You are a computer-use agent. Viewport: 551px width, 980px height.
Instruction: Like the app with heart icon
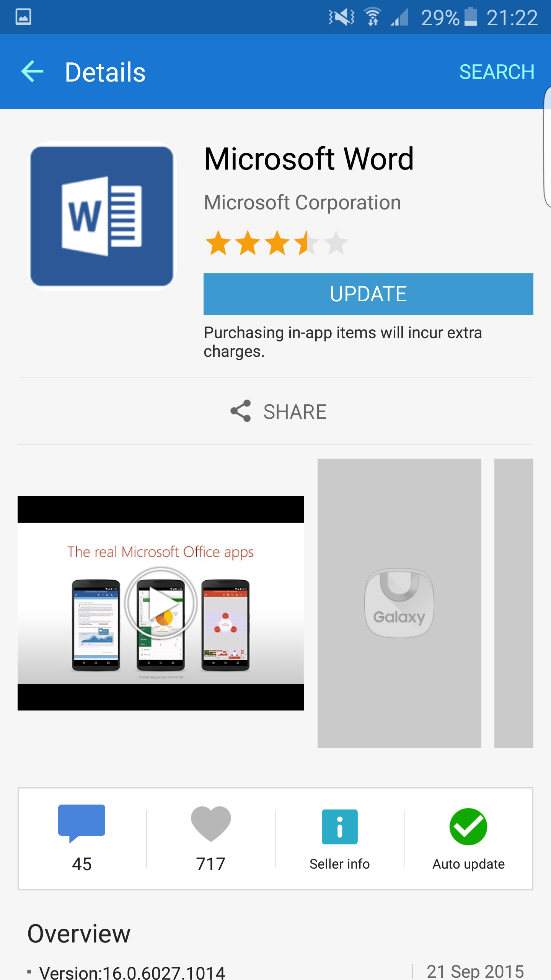pos(211,823)
